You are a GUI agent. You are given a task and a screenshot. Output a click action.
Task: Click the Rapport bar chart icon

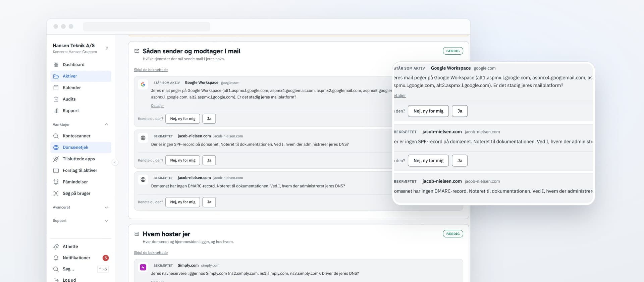(x=56, y=111)
